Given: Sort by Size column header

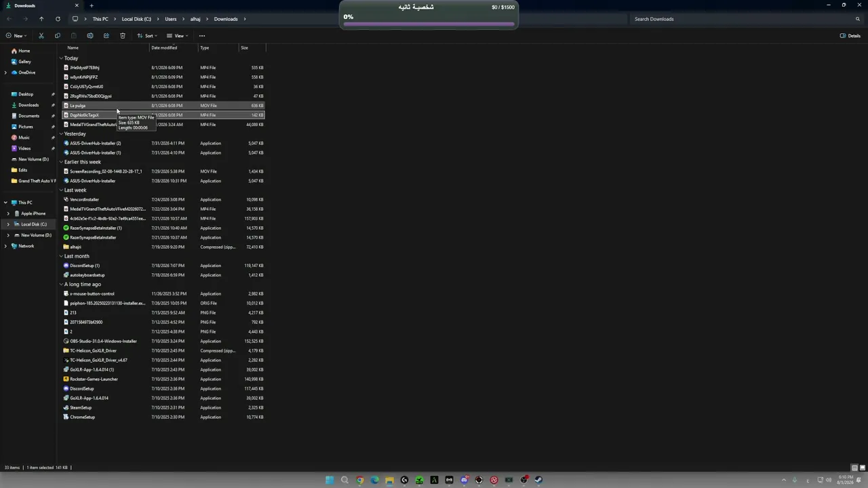Looking at the screenshot, I should pos(244,48).
